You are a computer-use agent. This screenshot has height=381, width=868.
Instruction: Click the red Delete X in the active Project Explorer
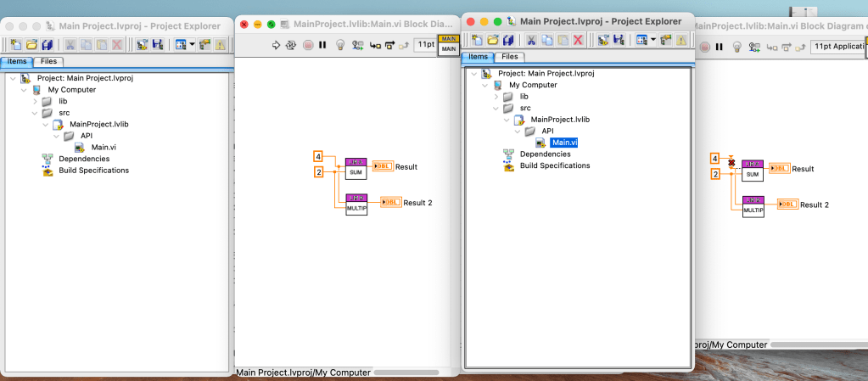(578, 39)
